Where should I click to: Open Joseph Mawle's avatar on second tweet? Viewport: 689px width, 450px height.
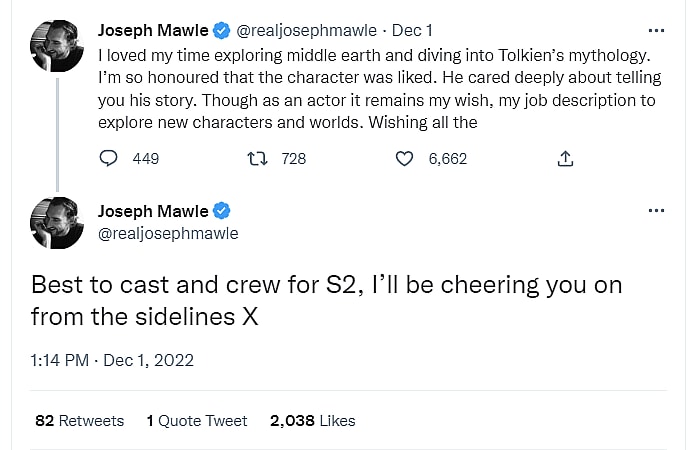coord(57,223)
